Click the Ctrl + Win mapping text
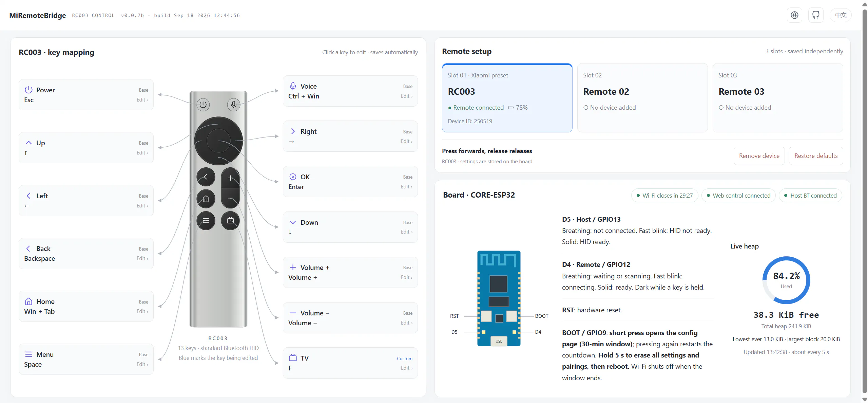Image resolution: width=868 pixels, height=403 pixels. (304, 96)
